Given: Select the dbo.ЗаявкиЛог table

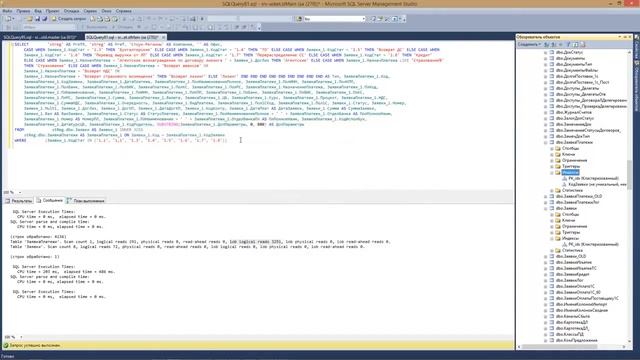Looking at the screenshot, I should pos(569,280).
